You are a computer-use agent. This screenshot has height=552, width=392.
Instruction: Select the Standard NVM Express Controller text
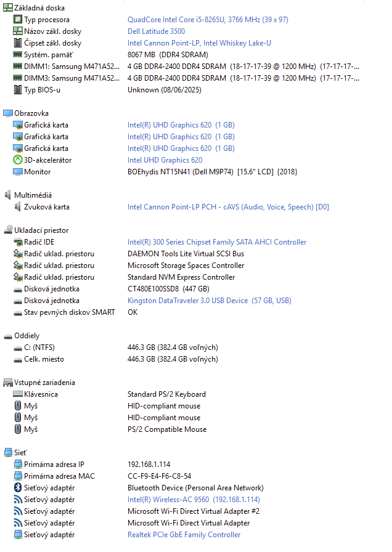181,277
